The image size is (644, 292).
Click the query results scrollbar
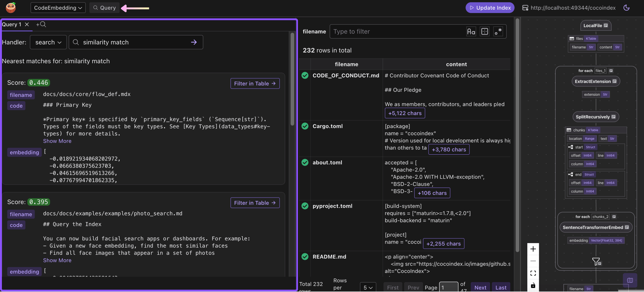coord(292,79)
